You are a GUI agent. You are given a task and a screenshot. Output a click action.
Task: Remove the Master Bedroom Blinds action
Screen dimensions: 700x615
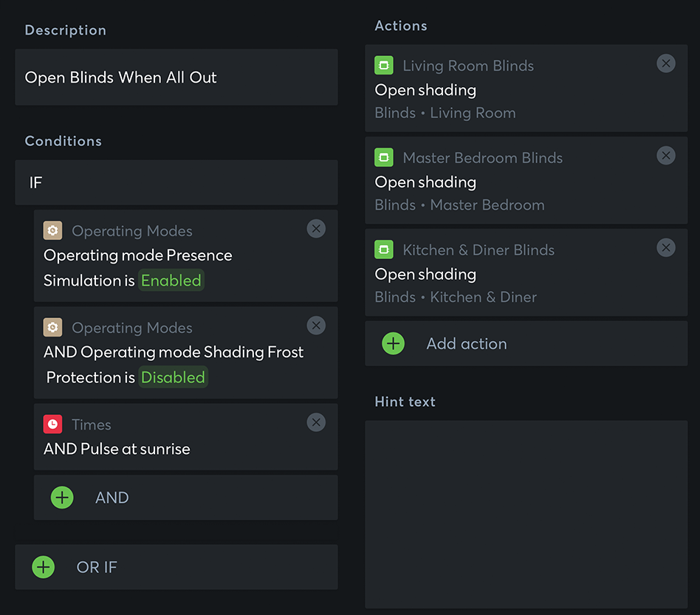pos(666,156)
